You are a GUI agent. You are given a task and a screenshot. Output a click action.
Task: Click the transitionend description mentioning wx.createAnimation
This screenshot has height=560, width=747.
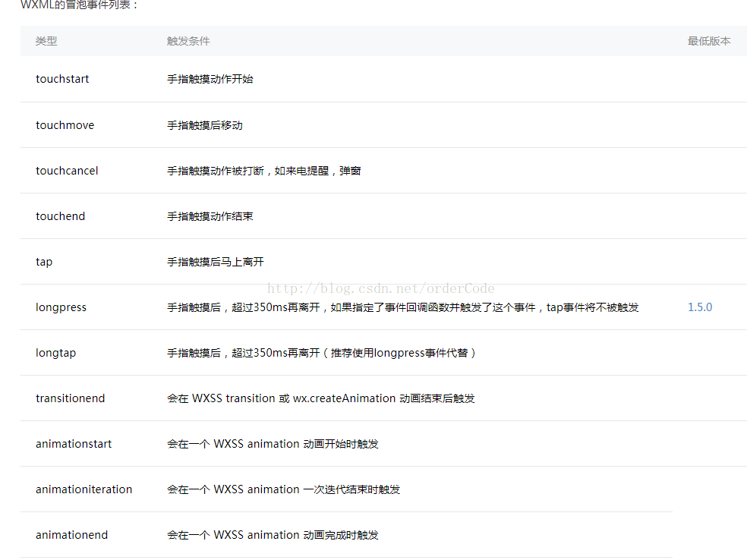pos(320,398)
